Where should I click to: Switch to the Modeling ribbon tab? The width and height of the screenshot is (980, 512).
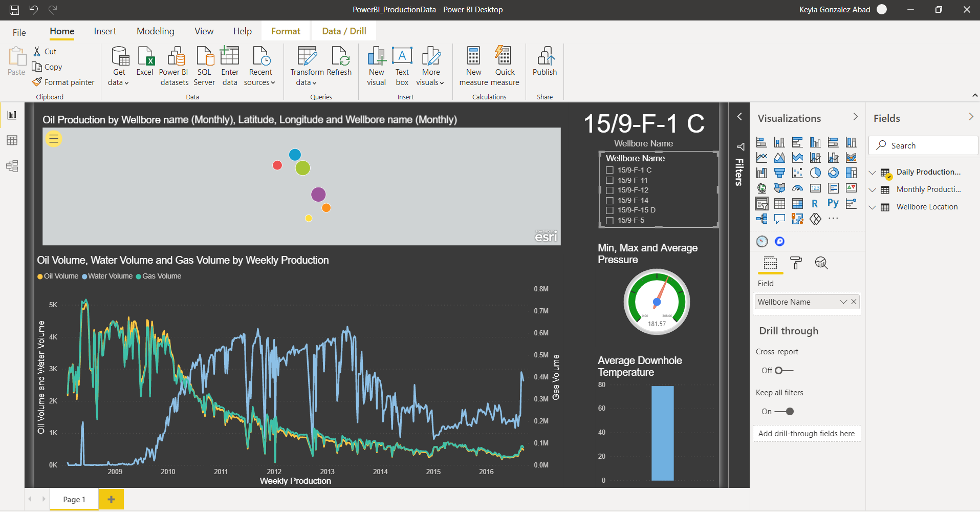point(155,31)
